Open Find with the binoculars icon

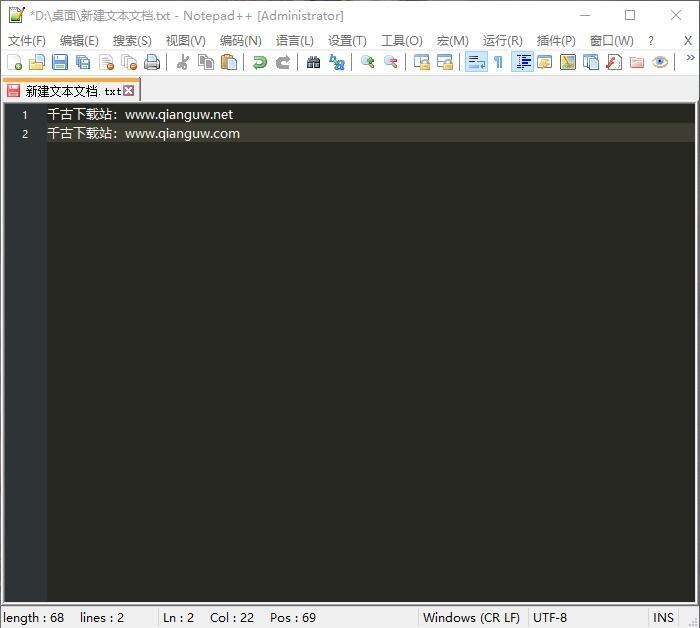click(x=314, y=62)
